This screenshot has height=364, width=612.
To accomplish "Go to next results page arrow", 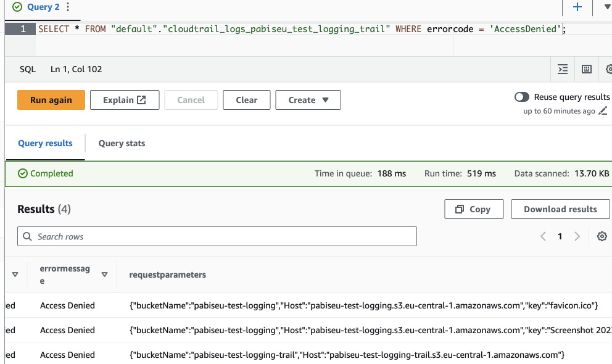I will click(577, 236).
